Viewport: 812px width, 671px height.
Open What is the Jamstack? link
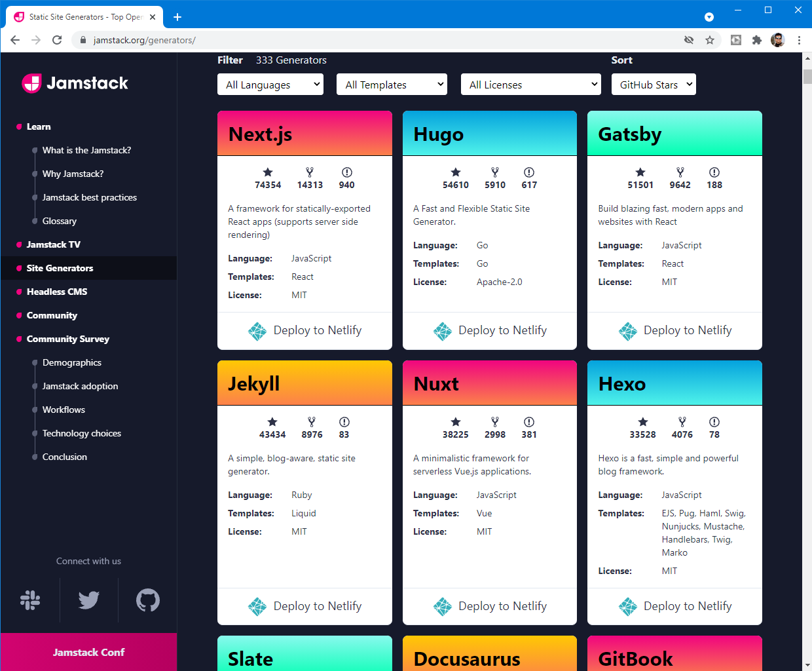pyautogui.click(x=86, y=150)
